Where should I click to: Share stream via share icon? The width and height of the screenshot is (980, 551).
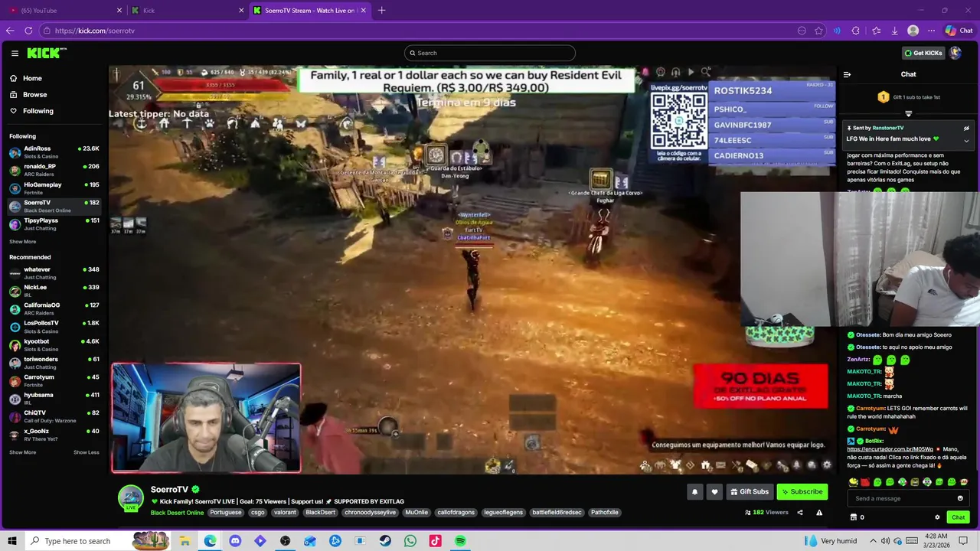point(800,513)
